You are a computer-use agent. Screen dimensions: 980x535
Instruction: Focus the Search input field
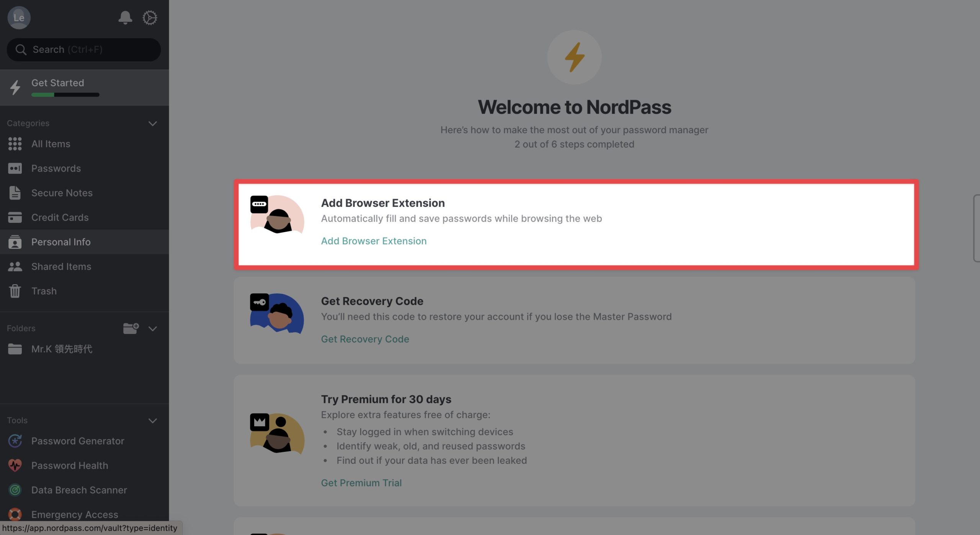coord(83,49)
